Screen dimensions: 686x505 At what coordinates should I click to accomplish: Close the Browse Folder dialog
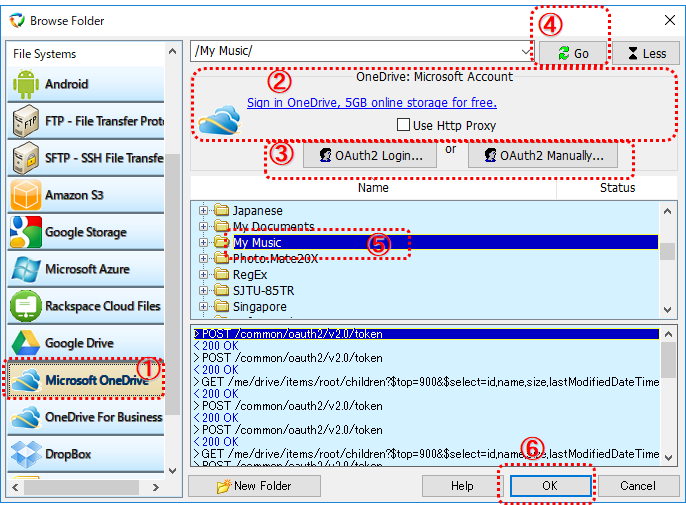[x=669, y=20]
